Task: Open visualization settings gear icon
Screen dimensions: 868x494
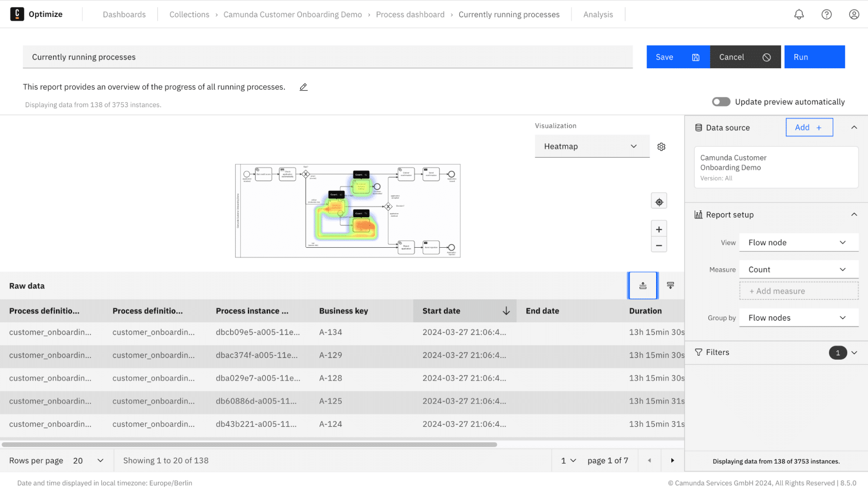Action: [661, 147]
